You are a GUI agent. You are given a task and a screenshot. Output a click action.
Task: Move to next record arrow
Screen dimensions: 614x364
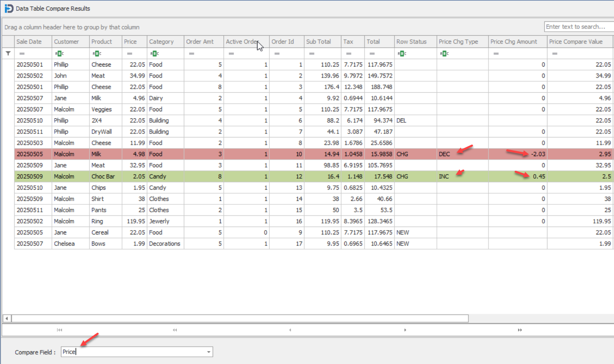coord(405,330)
